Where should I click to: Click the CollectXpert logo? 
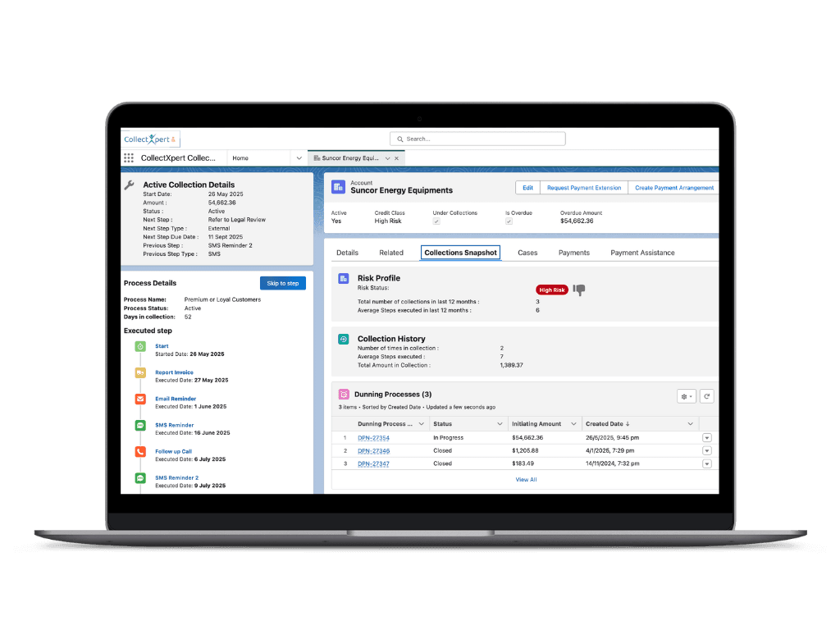[x=150, y=139]
